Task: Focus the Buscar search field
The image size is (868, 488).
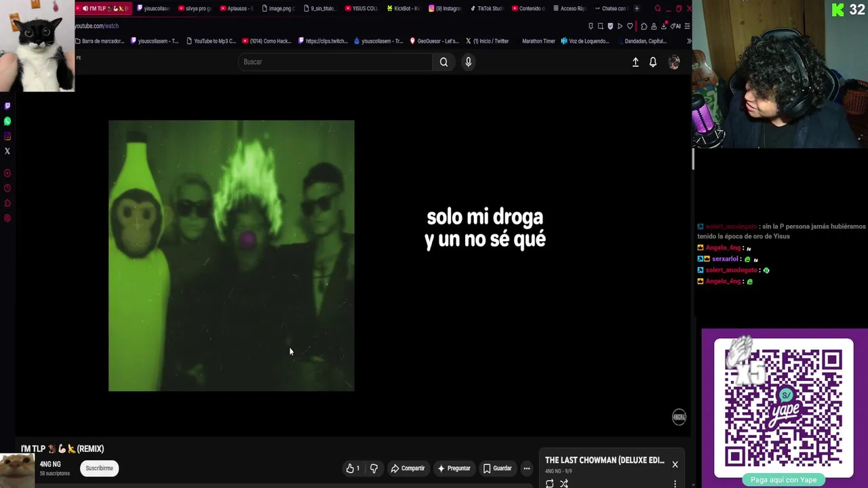Action: 335,62
